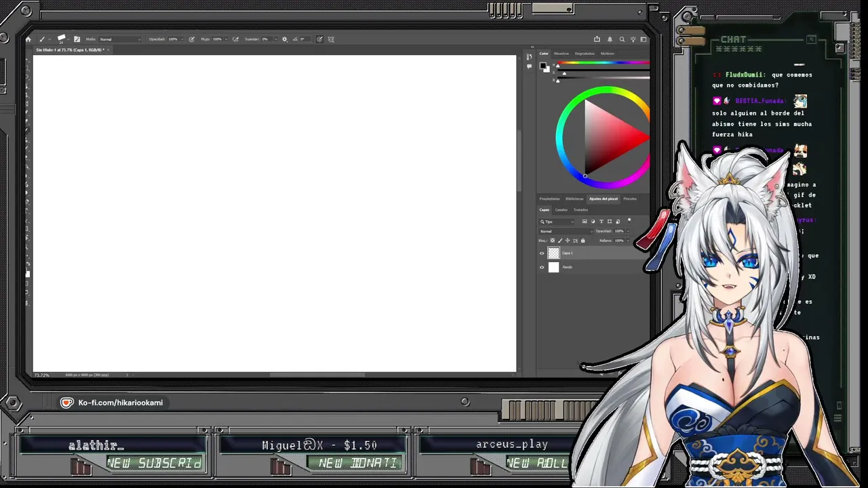
Task: Switch to the Capas tab
Action: (x=545, y=209)
